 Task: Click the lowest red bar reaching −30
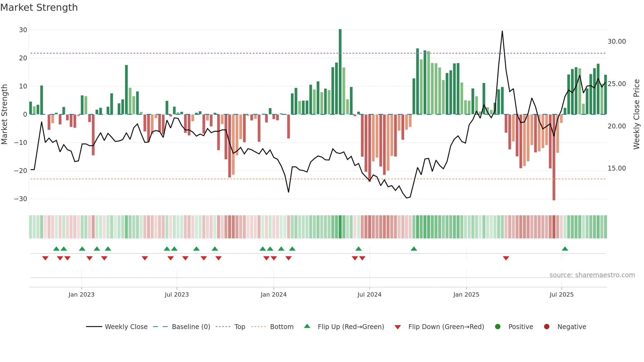(554, 157)
